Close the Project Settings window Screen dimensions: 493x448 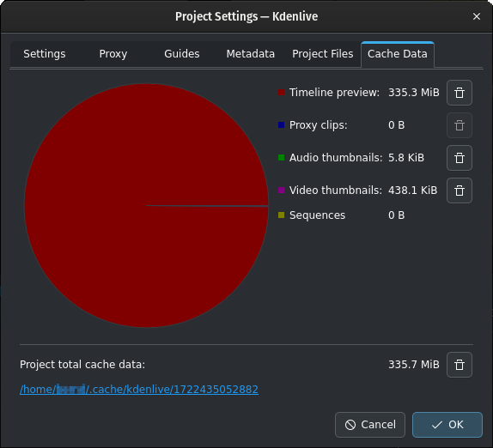pyautogui.click(x=477, y=16)
